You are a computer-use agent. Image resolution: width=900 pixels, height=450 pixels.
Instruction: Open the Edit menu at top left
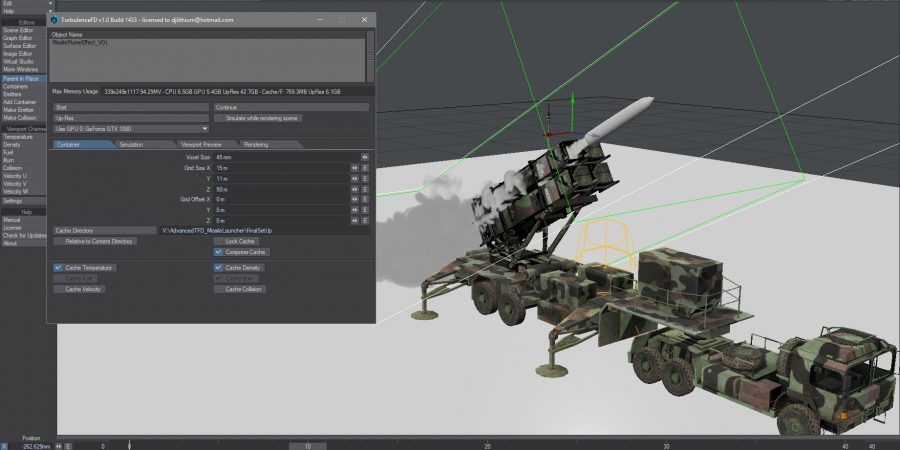(x=9, y=3)
